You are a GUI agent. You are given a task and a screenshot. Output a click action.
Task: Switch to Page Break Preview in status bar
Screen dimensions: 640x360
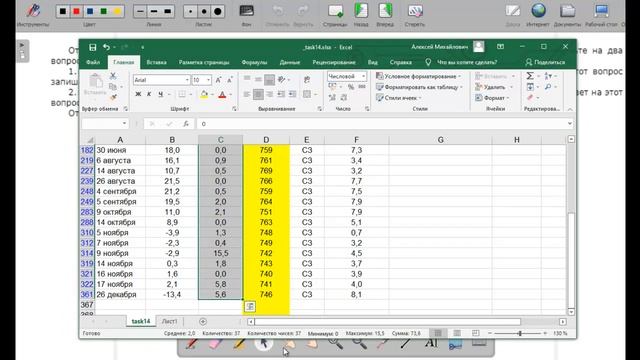(476, 333)
